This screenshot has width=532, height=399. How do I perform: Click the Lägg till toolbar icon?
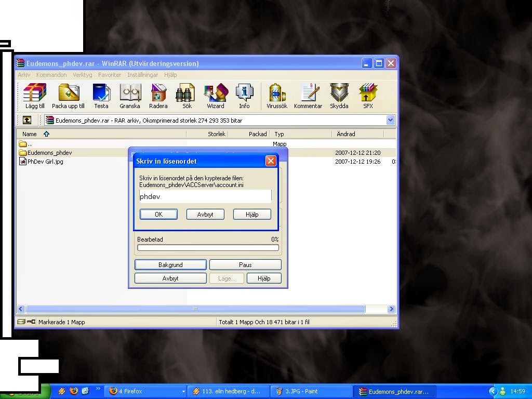[x=35, y=96]
